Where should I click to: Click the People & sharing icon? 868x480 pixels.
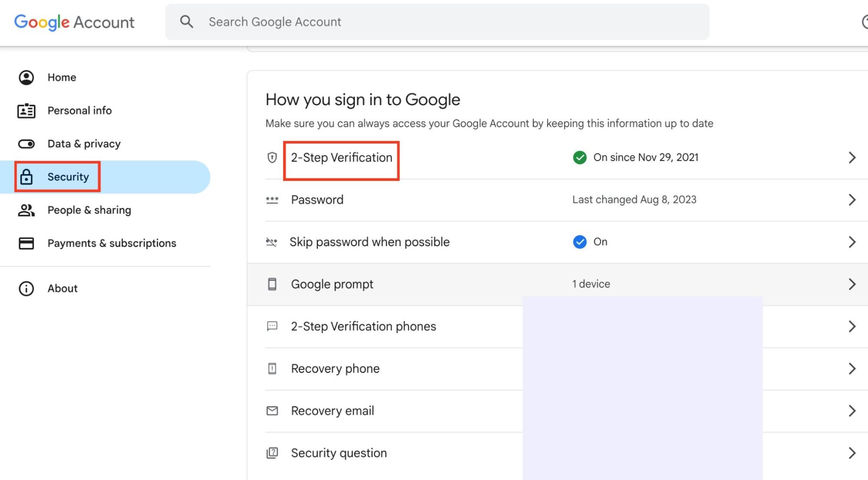point(26,210)
